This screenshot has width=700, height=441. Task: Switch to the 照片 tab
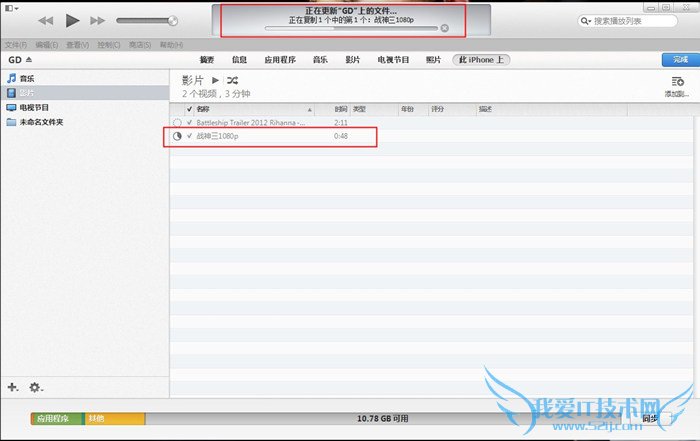[x=433, y=60]
